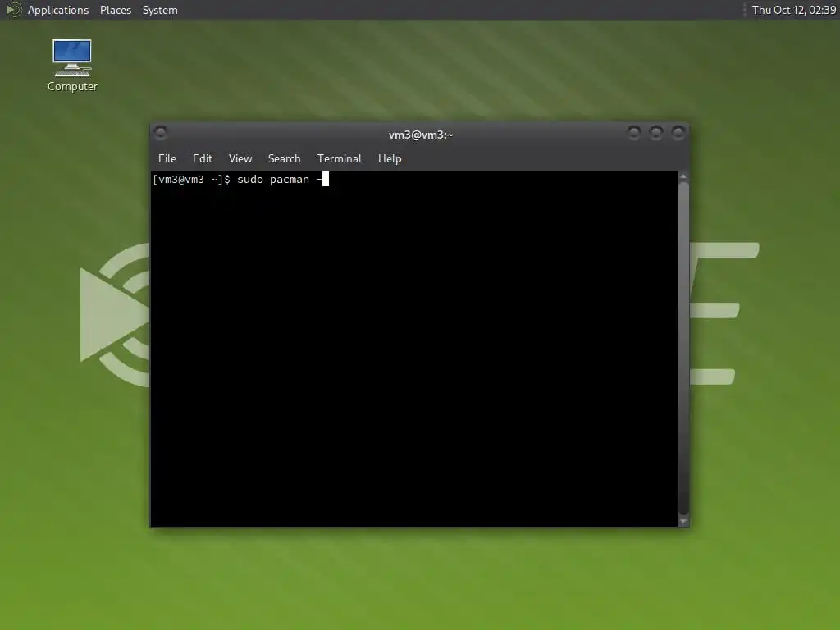Click the terminal window menu button at the title bar's left
Image resolution: width=840 pixels, height=630 pixels.
click(160, 132)
